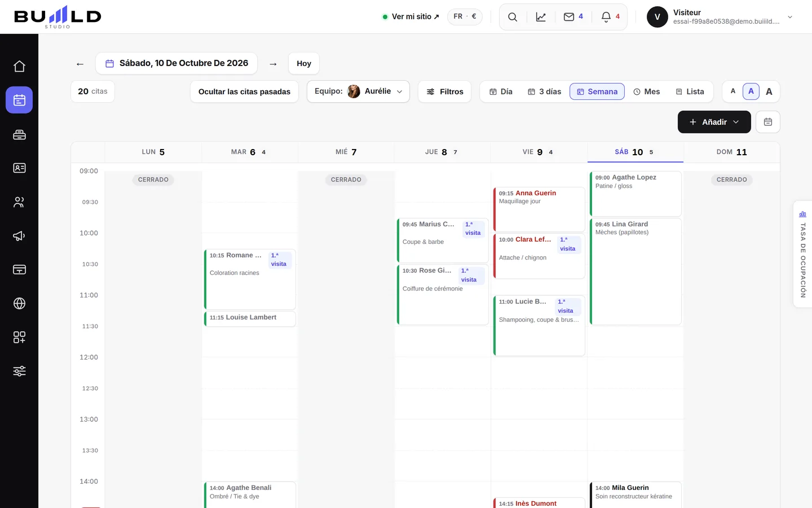Expand the Añadir dropdown button
The height and width of the screenshot is (508, 812).
point(714,122)
